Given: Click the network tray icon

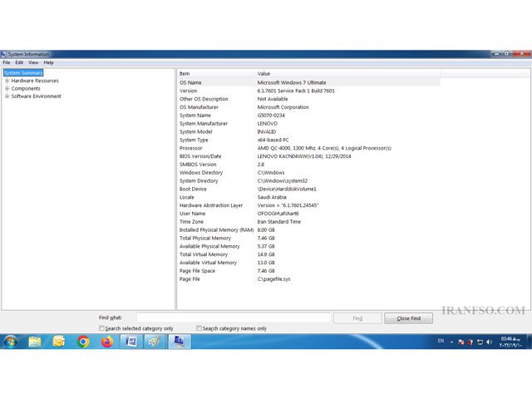Looking at the screenshot, I should point(480,342).
